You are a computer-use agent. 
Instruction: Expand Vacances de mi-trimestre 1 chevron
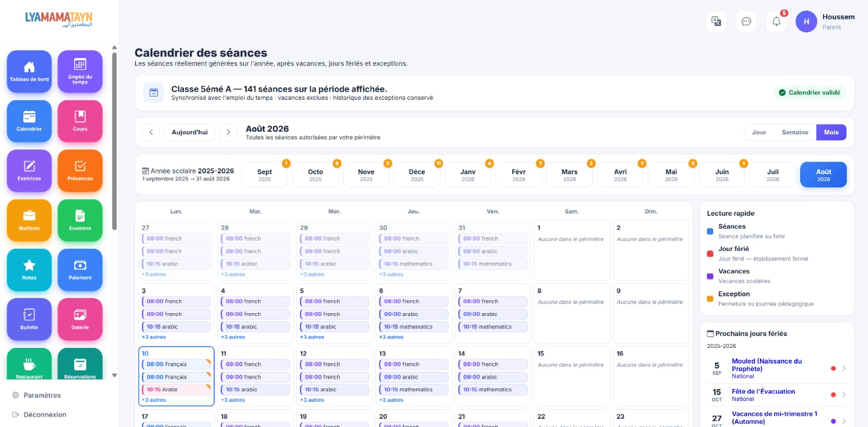pos(844,421)
